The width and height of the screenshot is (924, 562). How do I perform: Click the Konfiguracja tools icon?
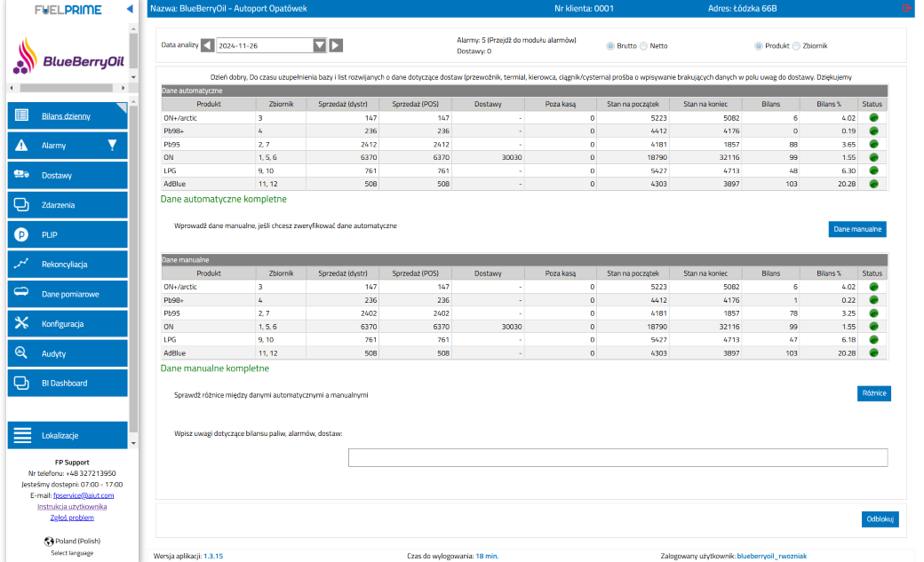click(21, 323)
